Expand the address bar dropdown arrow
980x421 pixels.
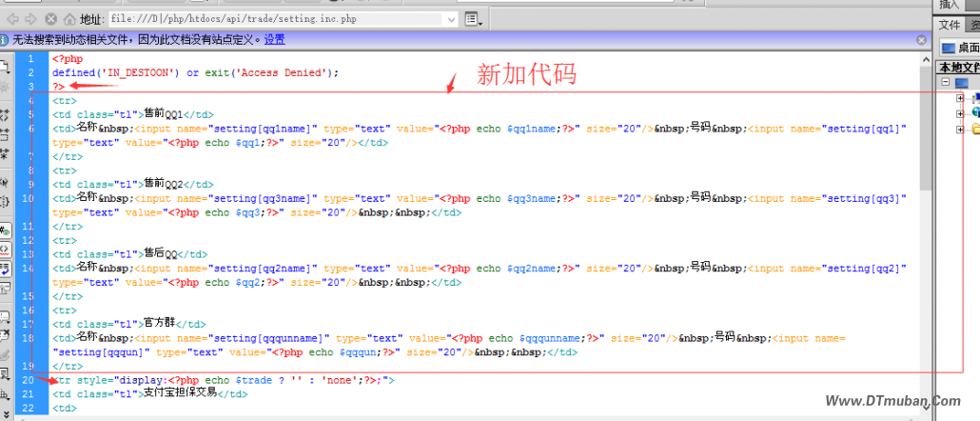tap(452, 18)
